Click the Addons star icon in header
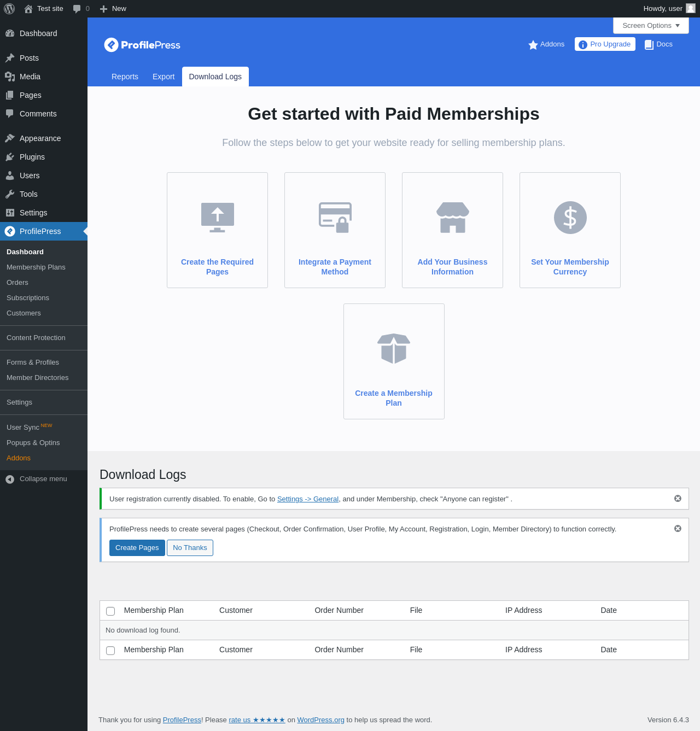 click(x=533, y=45)
